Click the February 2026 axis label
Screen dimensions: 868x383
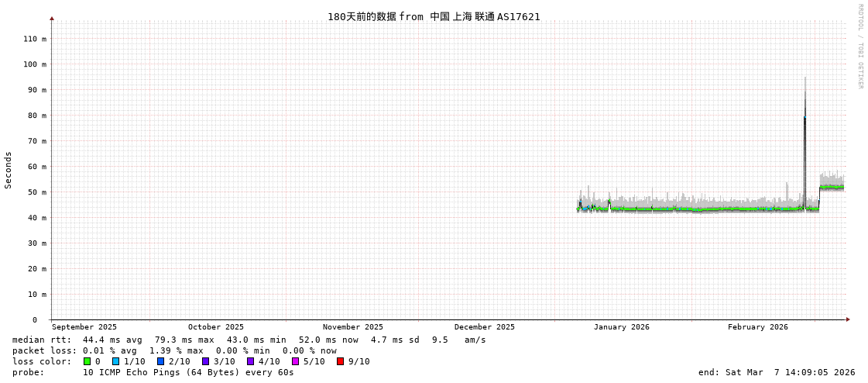tap(757, 327)
